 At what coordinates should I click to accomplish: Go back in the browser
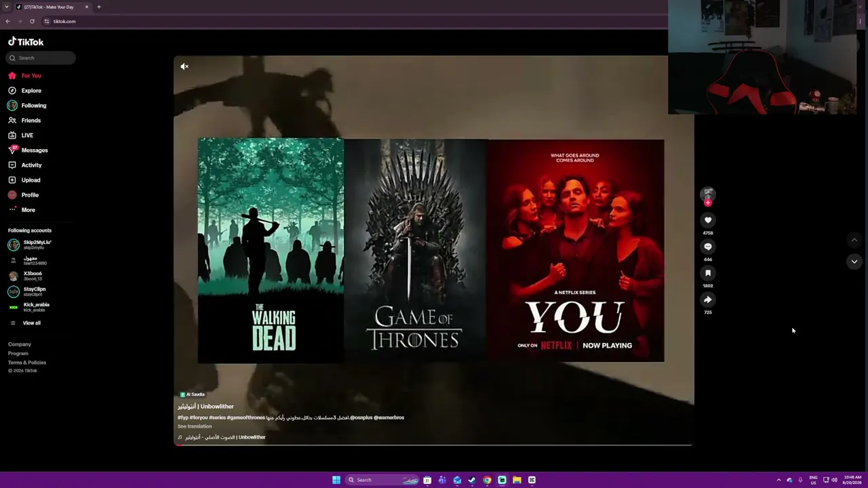pyautogui.click(x=7, y=21)
